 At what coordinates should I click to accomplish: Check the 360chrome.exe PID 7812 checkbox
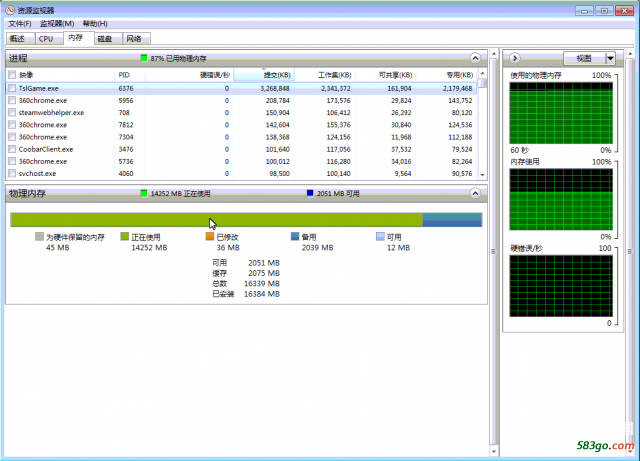[12, 125]
